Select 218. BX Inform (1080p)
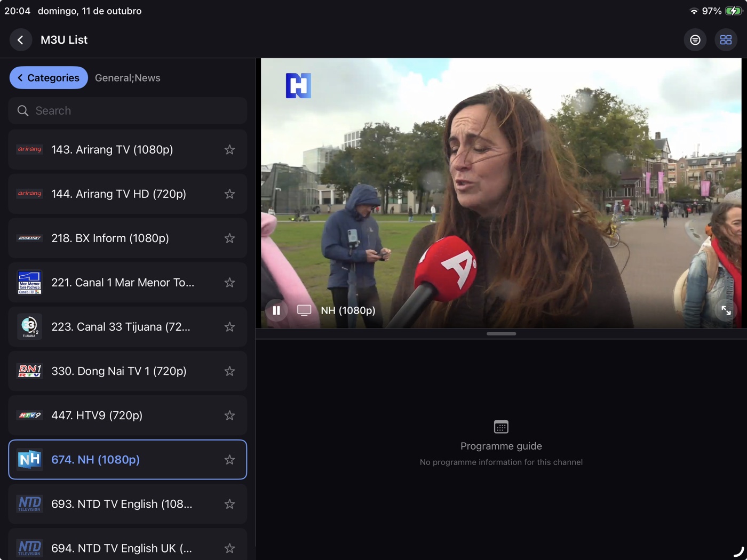 128,238
